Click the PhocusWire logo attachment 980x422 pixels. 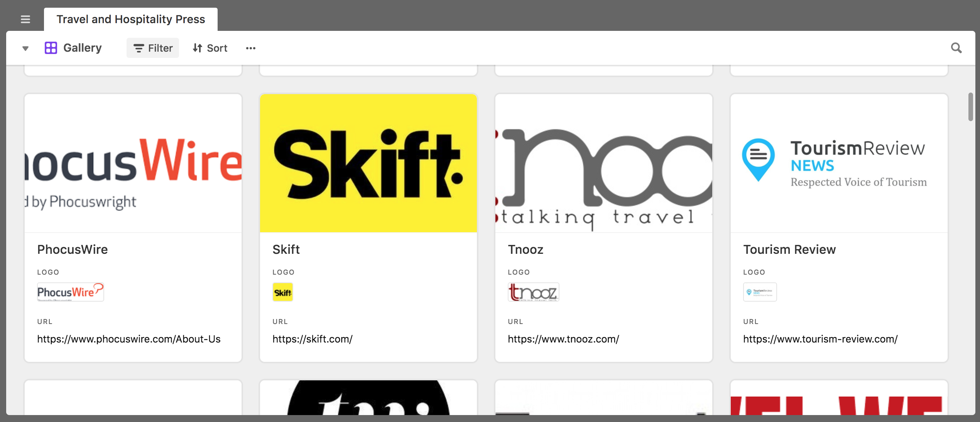pyautogui.click(x=71, y=292)
